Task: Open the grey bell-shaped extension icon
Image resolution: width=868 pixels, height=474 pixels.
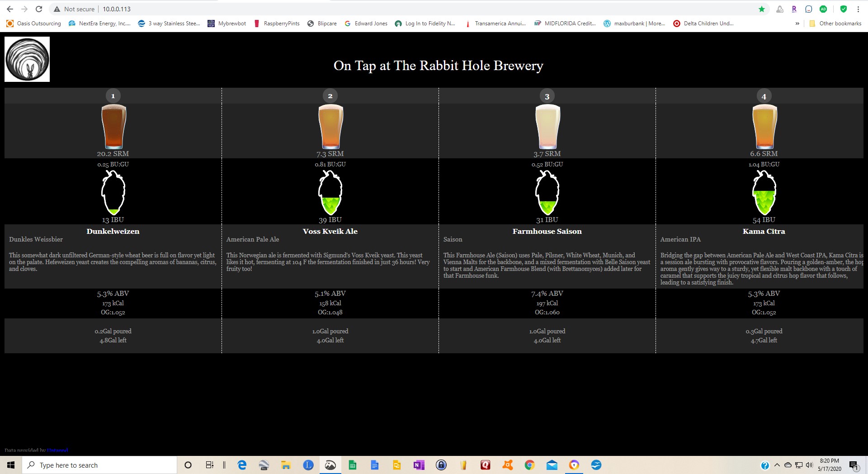Action: (780, 9)
